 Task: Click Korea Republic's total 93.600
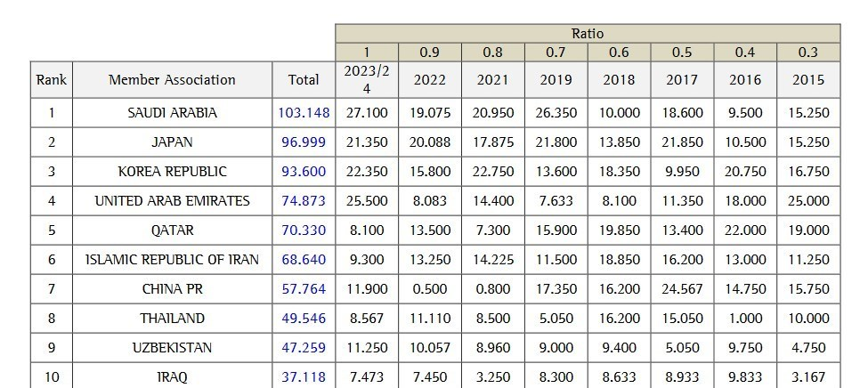point(304,172)
